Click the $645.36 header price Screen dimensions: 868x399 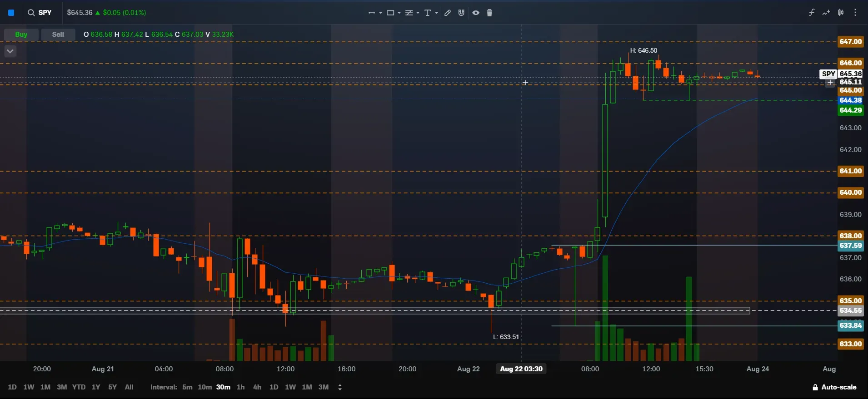tap(80, 13)
